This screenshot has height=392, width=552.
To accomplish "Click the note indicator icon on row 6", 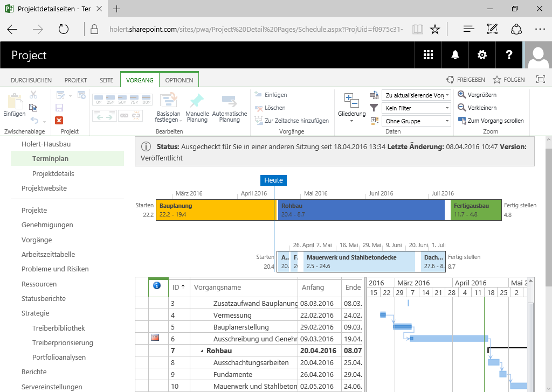I will [x=155, y=338].
